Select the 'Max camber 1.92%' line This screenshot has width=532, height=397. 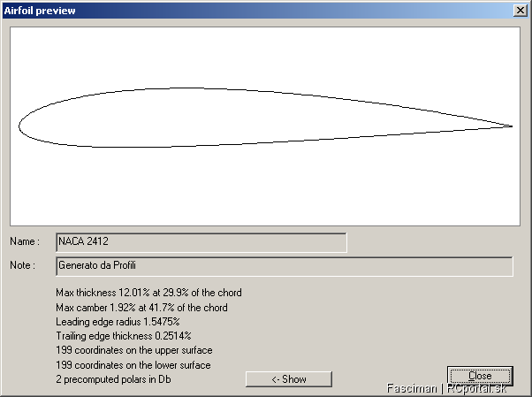[x=141, y=308]
